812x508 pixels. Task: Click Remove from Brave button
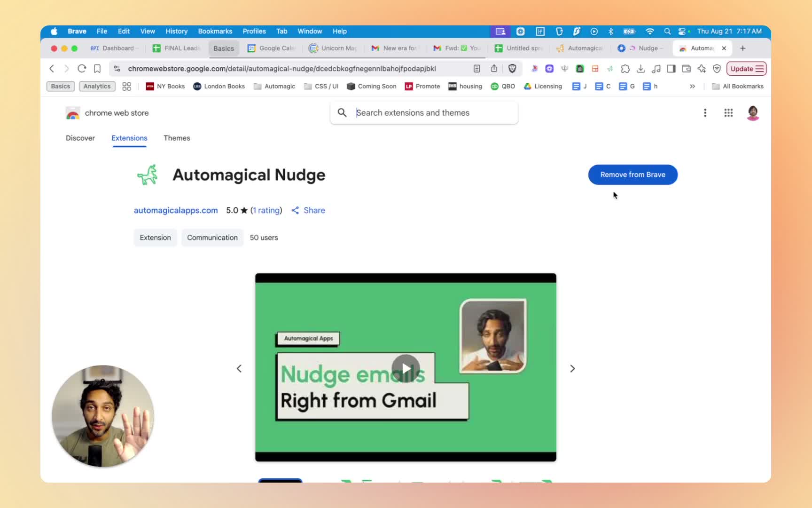[x=632, y=175]
